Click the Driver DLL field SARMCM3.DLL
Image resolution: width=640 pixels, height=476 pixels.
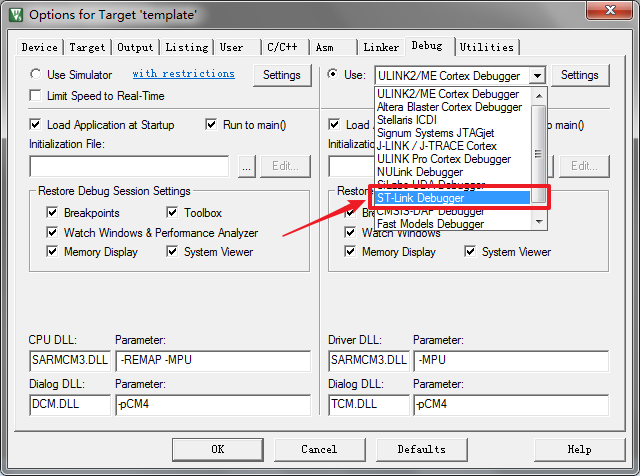pos(369,360)
